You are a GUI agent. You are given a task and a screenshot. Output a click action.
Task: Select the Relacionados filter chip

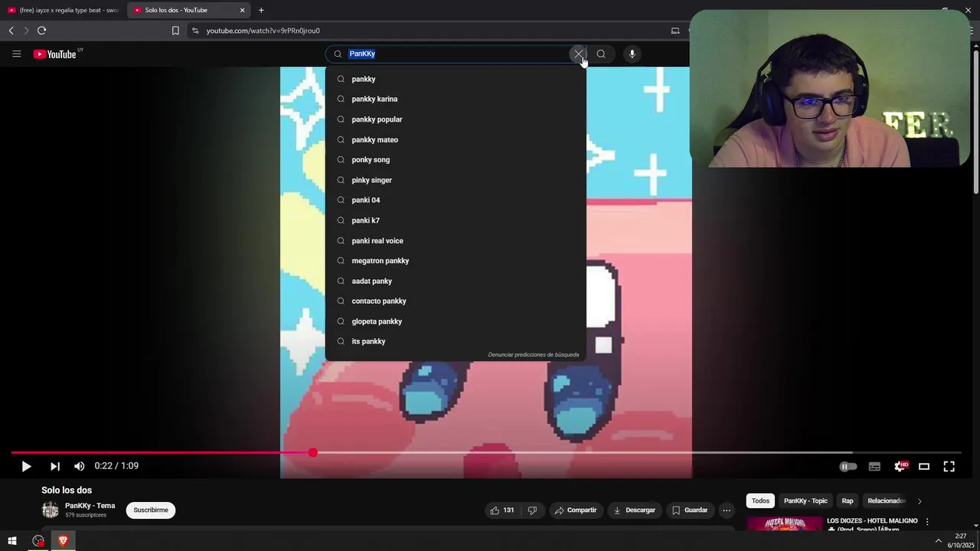click(886, 500)
